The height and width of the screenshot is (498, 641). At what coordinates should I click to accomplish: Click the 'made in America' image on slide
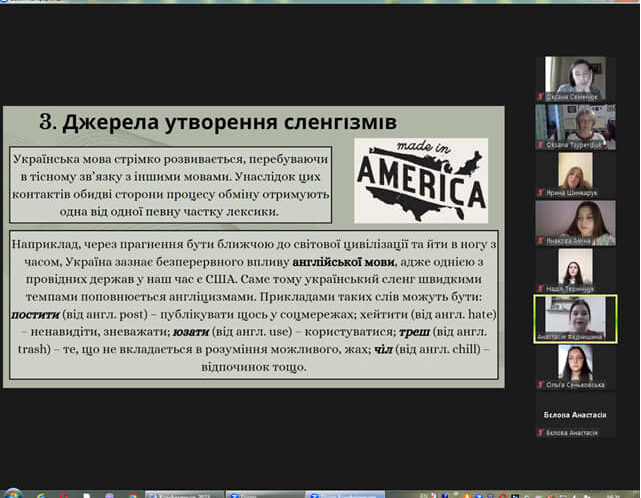point(421,180)
